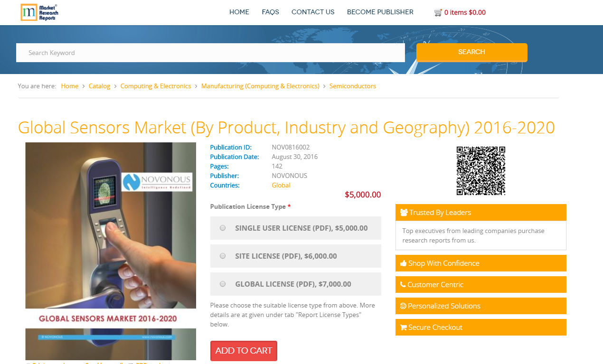Expand the Trusted By Leaders section
This screenshot has height=364, width=603.
tap(481, 213)
